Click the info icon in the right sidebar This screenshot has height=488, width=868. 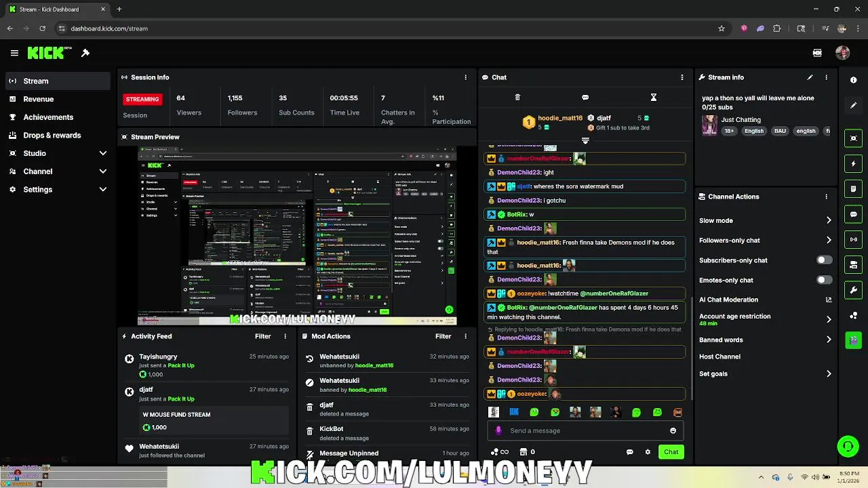tap(854, 80)
